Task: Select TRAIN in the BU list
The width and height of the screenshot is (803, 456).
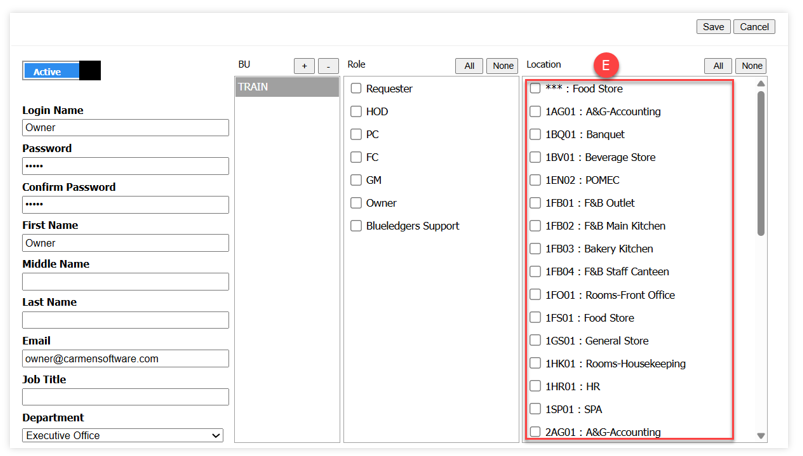Action: point(287,87)
